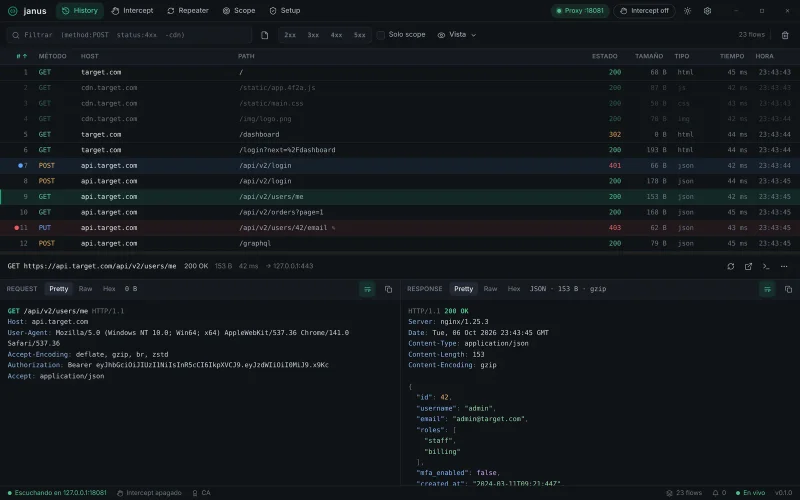Click the janus logo icon
This screenshot has width=800, height=500.
13,11
